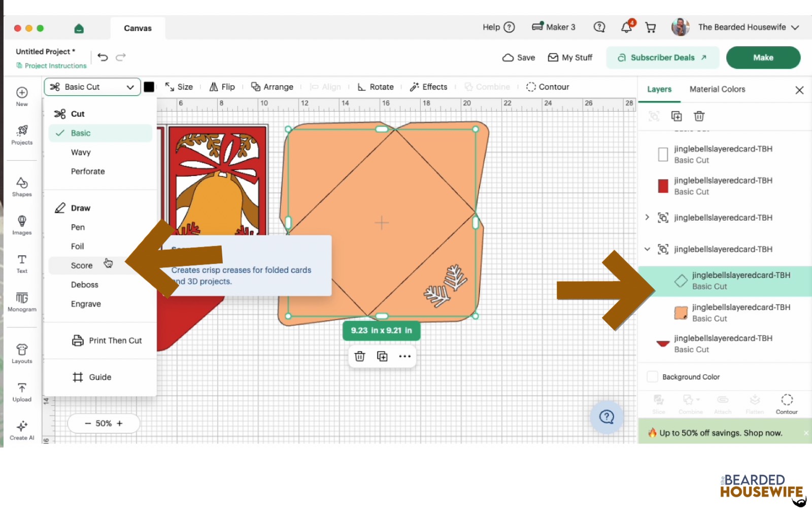Choose Score in operation list
The width and height of the screenshot is (812, 516).
coord(82,265)
